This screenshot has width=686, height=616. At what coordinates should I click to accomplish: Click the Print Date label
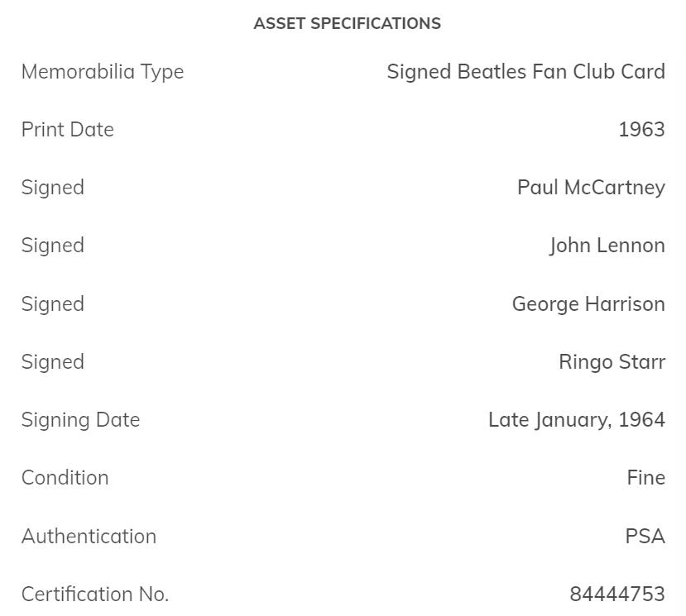tap(68, 130)
